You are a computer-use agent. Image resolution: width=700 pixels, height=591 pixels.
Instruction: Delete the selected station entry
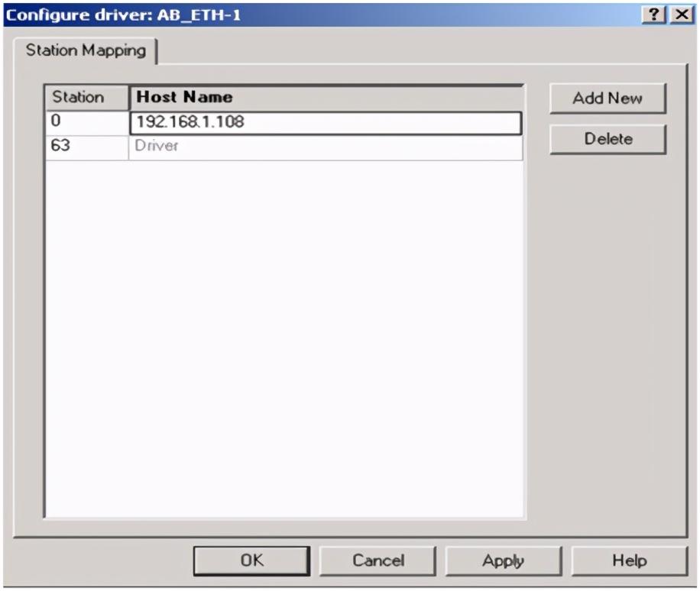click(x=608, y=139)
